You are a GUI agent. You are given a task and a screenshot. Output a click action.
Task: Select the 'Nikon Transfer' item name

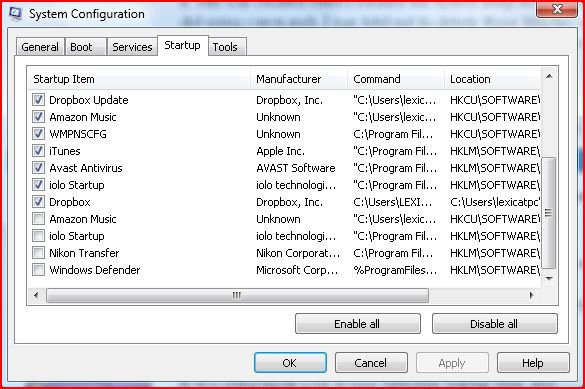tap(84, 253)
